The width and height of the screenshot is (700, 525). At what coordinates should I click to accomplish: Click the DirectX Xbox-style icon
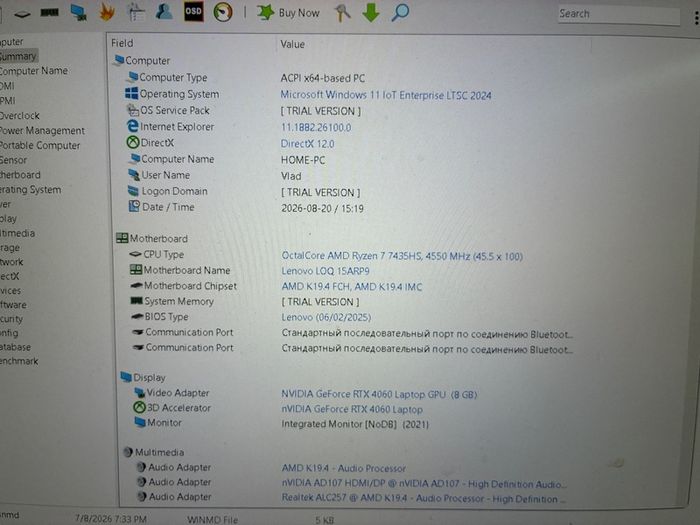pos(133,142)
